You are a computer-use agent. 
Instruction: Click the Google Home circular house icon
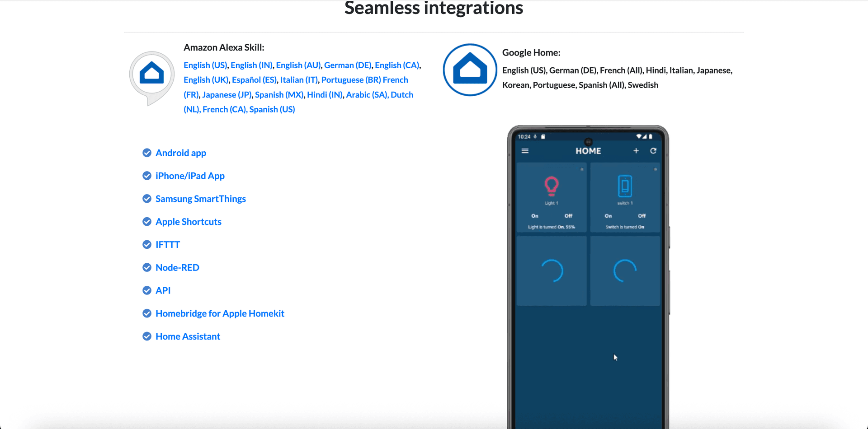point(470,70)
